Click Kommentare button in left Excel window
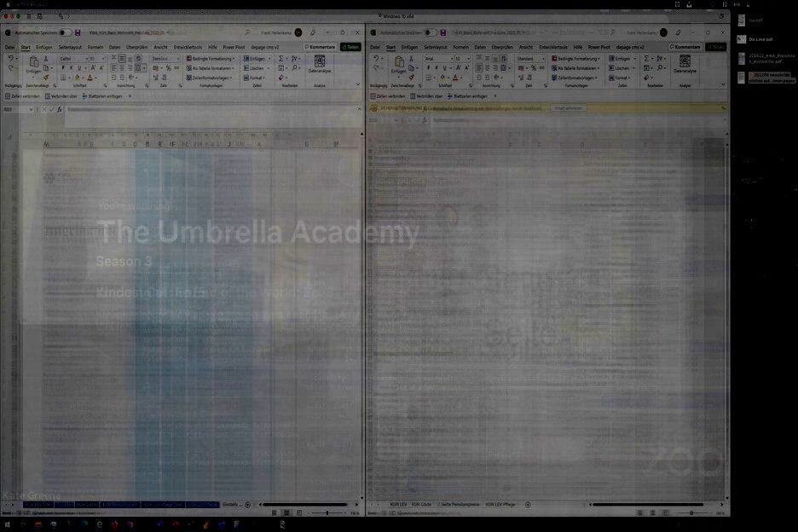 click(x=320, y=47)
